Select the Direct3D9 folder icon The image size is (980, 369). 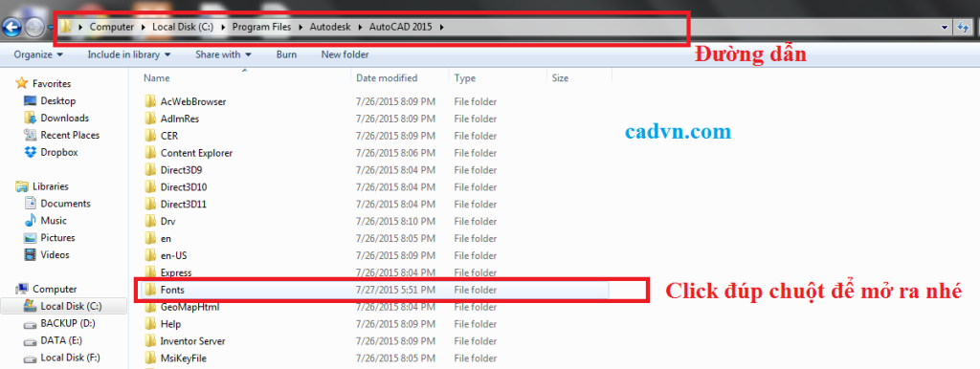150,169
